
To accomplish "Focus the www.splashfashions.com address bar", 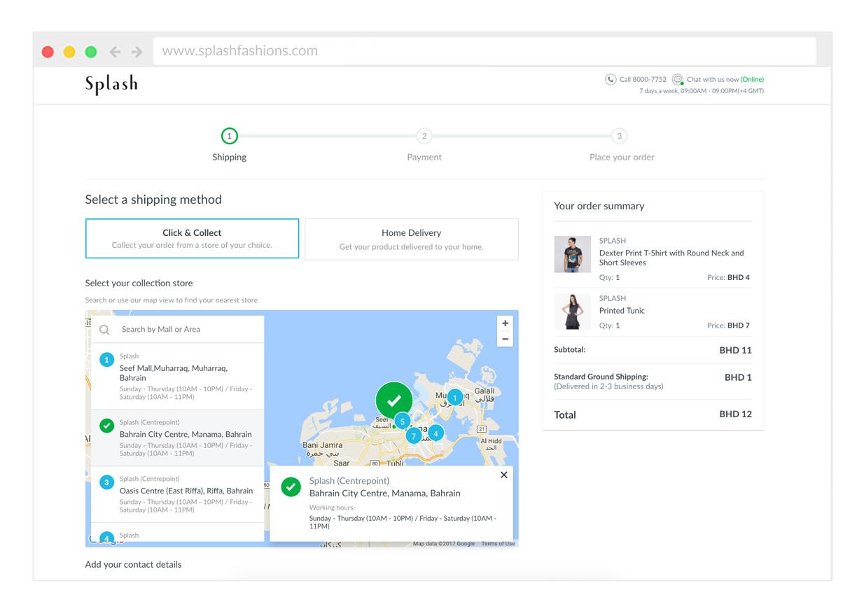I will [x=485, y=51].
